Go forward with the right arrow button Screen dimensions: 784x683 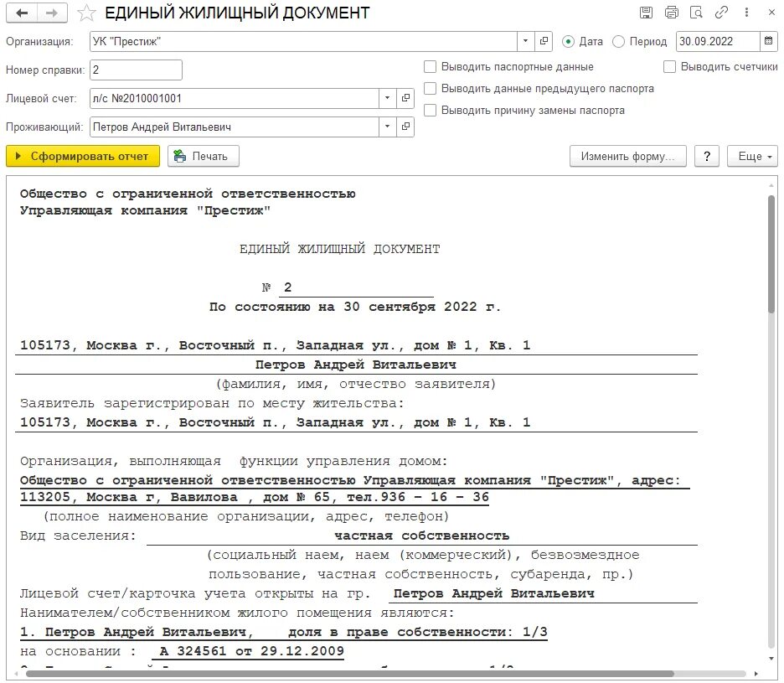point(53,13)
